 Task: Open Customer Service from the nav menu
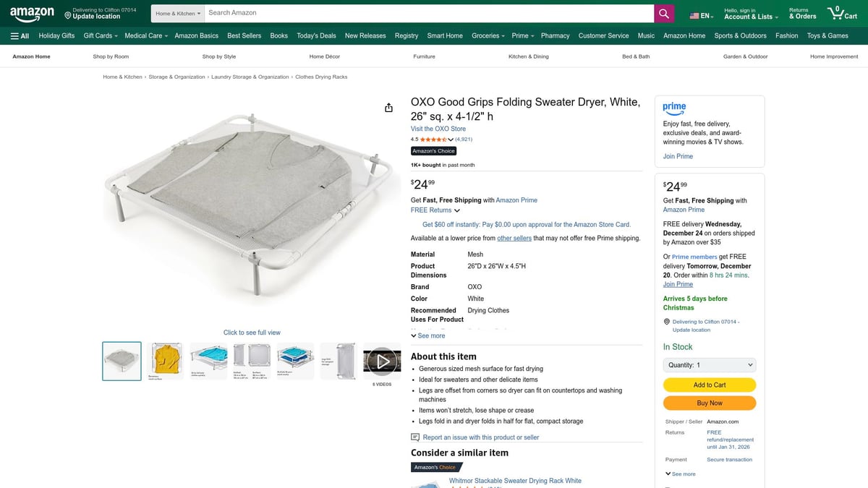603,35
